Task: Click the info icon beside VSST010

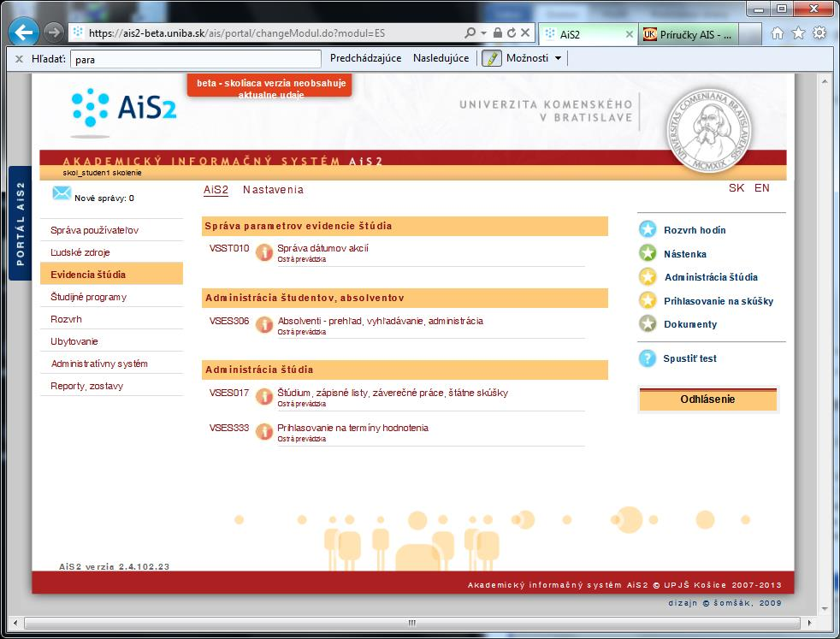Action: click(264, 251)
